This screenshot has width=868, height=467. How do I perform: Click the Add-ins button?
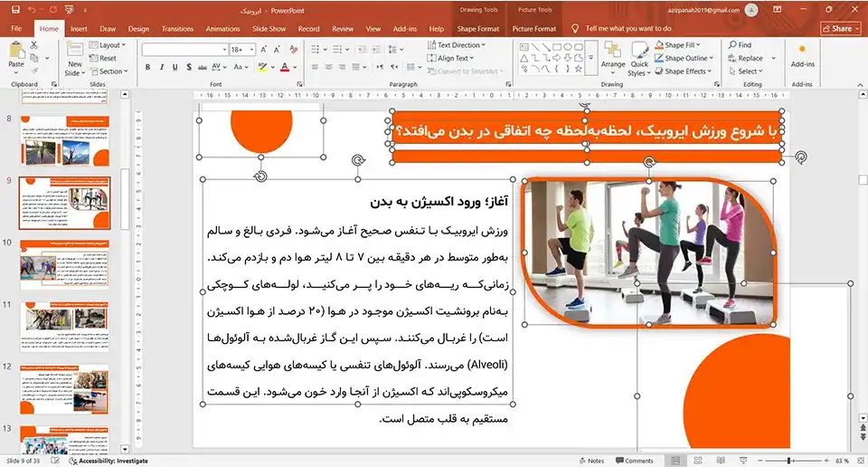point(802,56)
